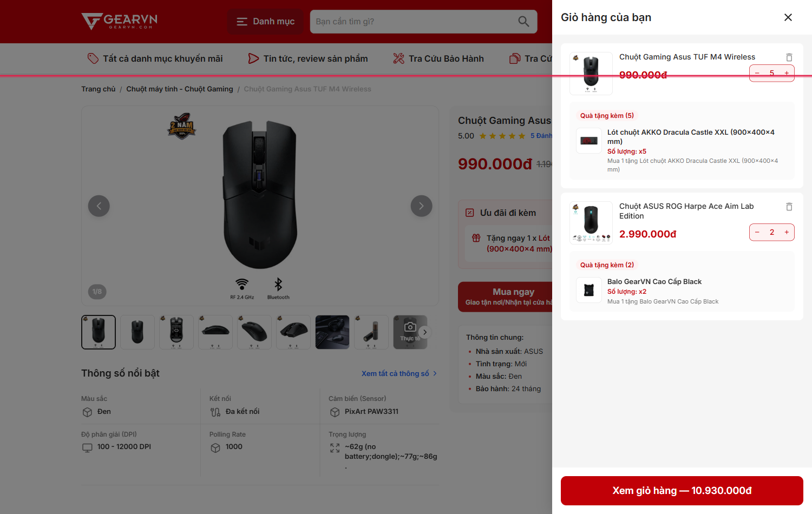The height and width of the screenshot is (514, 812).
Task: Decrease ROG Harpe Ace quantity with minus
Action: 757,232
